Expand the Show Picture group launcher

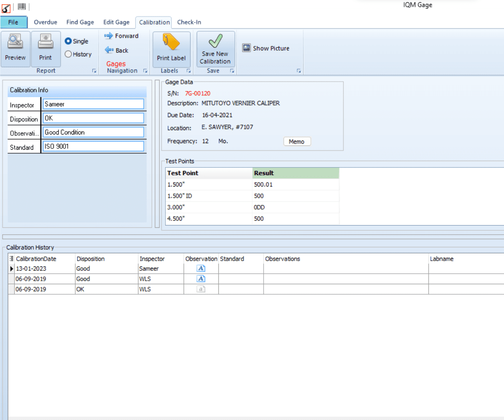299,71
